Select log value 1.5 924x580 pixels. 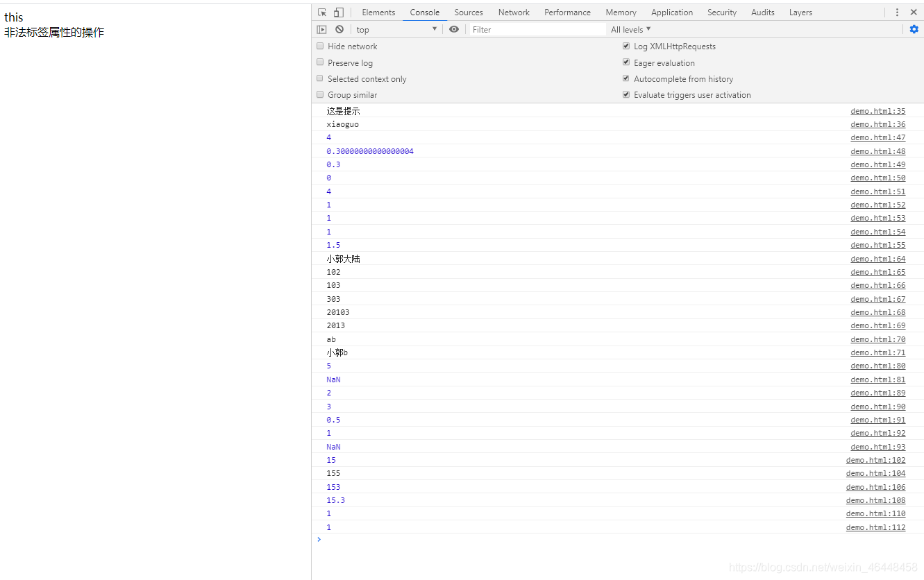coord(333,245)
